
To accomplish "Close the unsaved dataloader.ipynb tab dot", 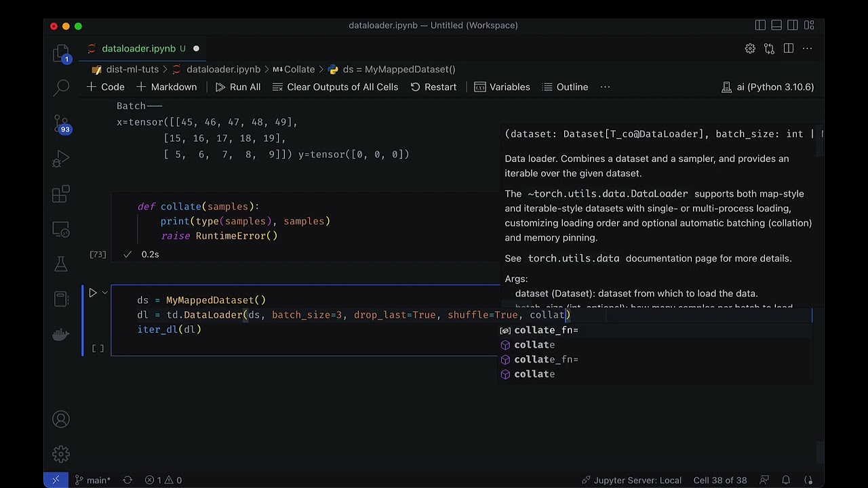I will pyautogui.click(x=196, y=49).
